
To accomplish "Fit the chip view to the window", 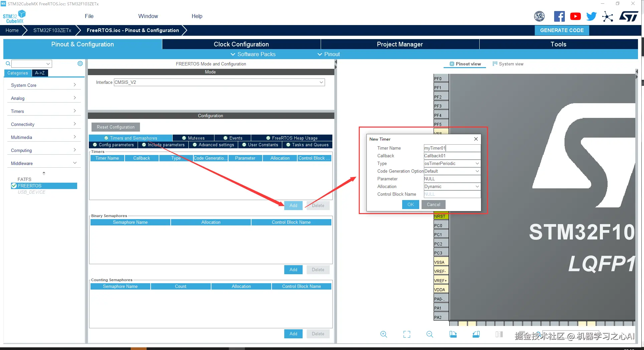I will coord(407,334).
